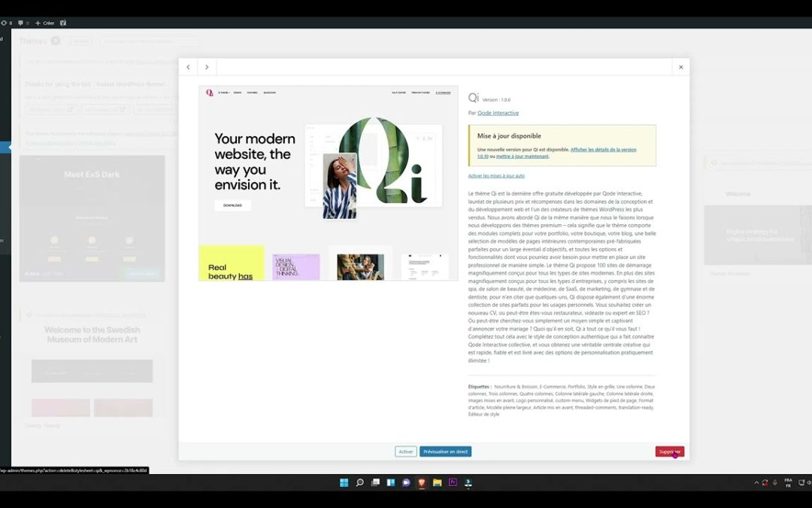Open the Créer menu in the admin bar
Image resolution: width=812 pixels, height=508 pixels.
(x=44, y=23)
